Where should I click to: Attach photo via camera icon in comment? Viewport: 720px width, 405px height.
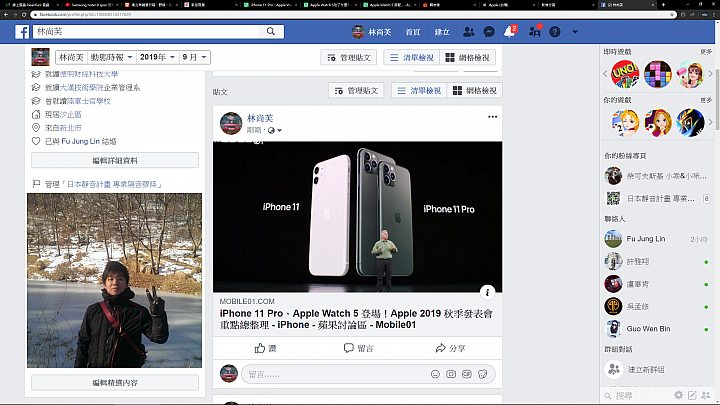[451, 374]
